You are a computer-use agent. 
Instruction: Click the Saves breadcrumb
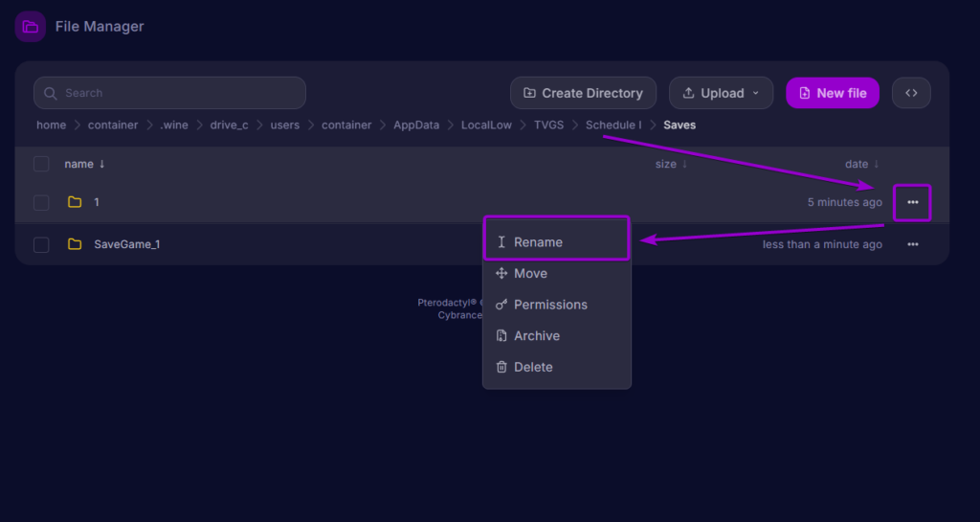(679, 125)
